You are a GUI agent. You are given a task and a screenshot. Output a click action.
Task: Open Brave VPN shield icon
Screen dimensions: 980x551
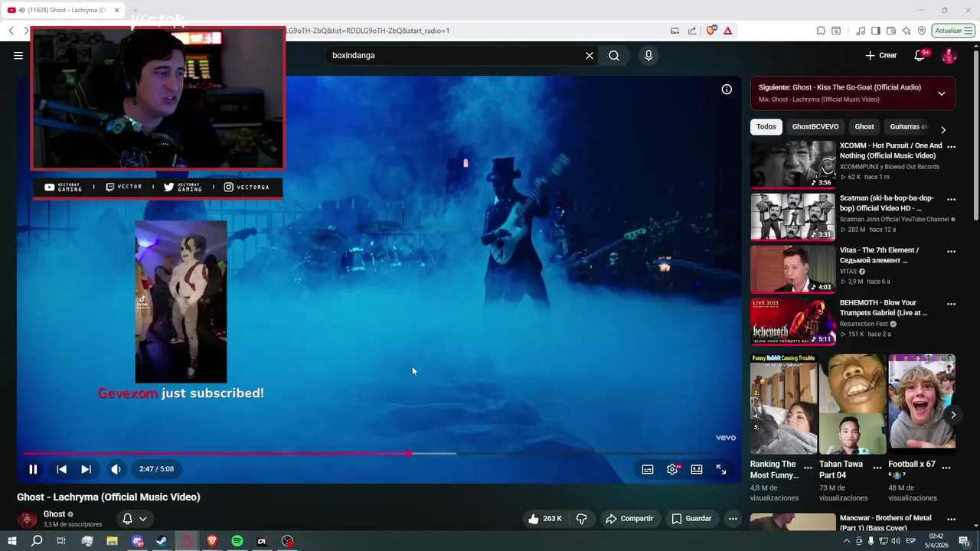tap(922, 31)
